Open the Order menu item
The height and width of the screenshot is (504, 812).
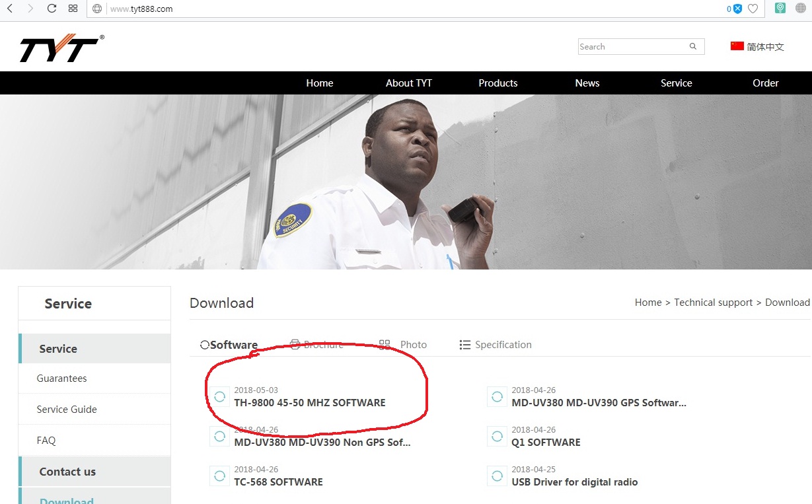pyautogui.click(x=766, y=83)
